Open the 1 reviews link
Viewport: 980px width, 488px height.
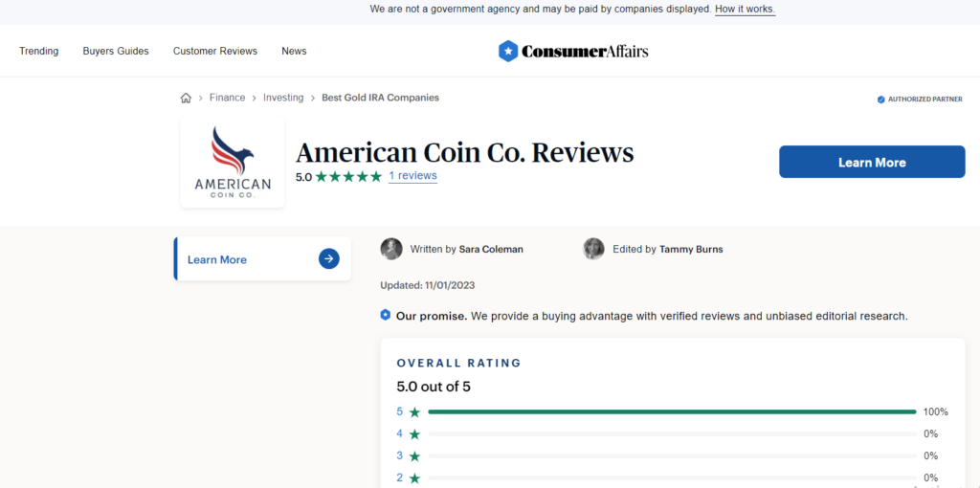tap(412, 176)
